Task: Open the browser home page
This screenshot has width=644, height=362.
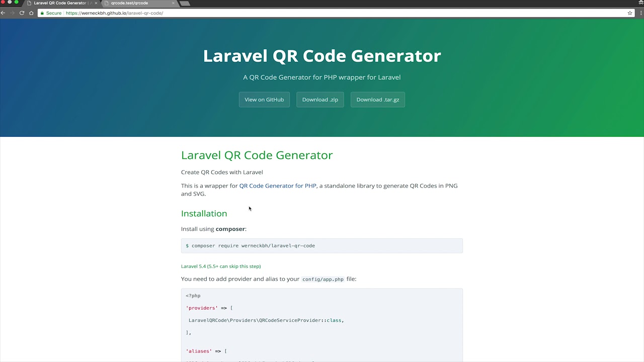Action: pos(31,13)
